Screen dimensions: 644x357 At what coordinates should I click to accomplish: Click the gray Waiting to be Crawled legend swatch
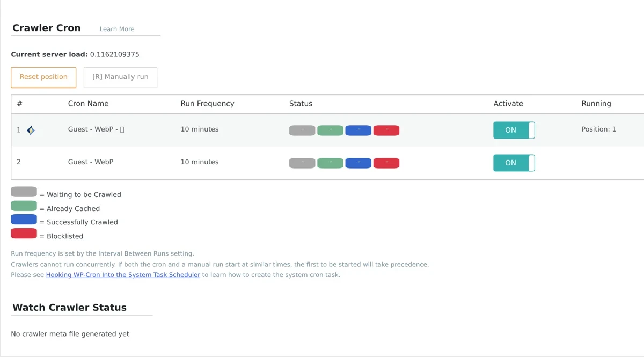click(x=24, y=192)
